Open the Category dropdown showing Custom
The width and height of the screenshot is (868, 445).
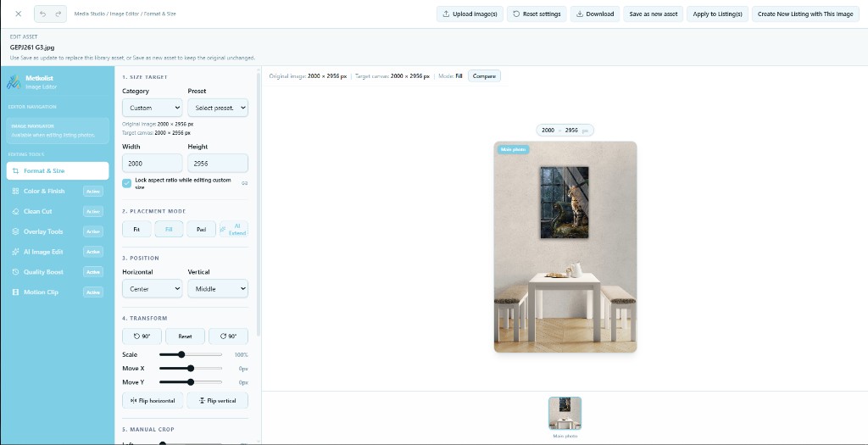[153, 108]
